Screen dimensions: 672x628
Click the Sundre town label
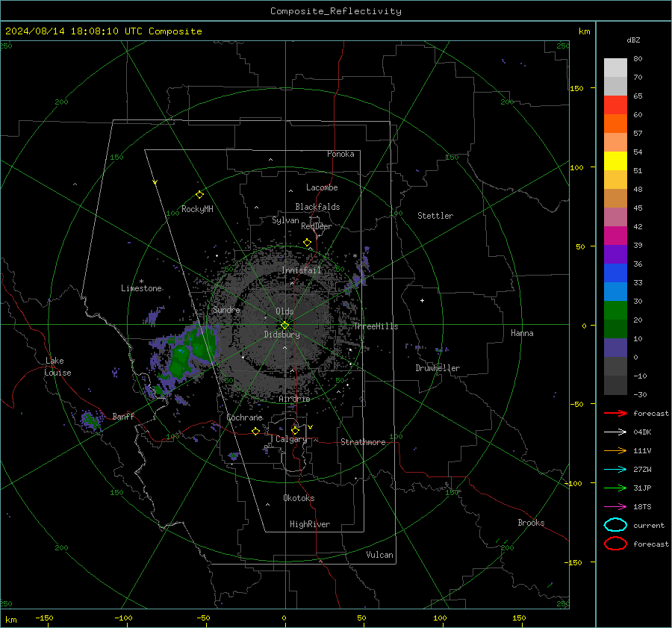(x=226, y=309)
